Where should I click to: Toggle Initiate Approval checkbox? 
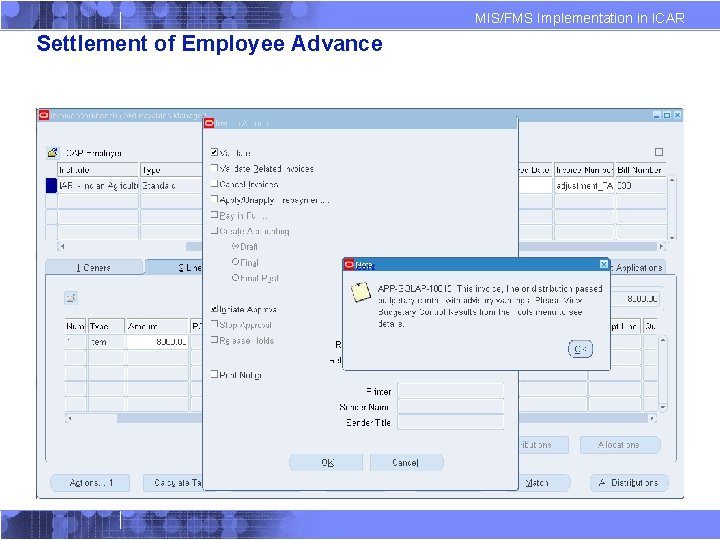(214, 309)
